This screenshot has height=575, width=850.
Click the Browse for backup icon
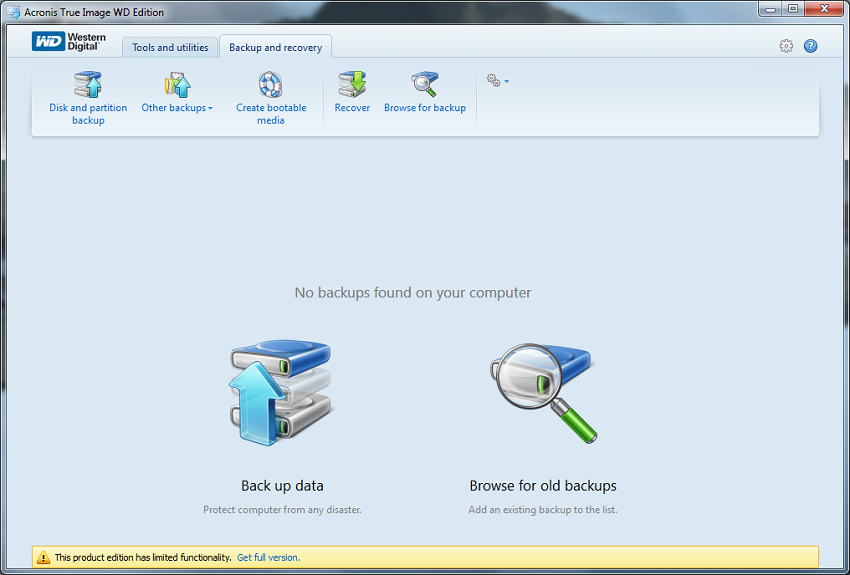click(x=424, y=85)
